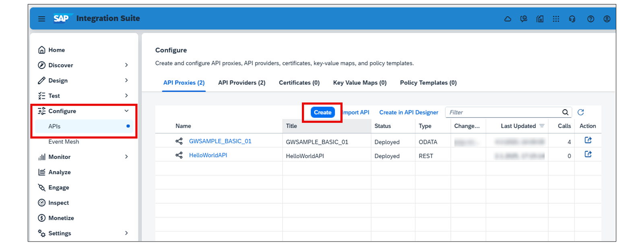Click the Settings gears icon
The width and height of the screenshot is (644, 246).
point(41,233)
